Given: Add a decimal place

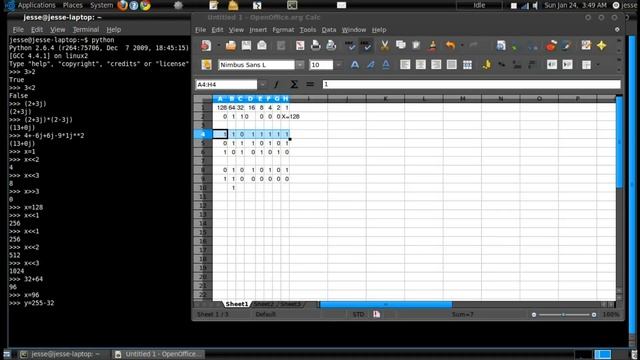Looking at the screenshot, I should pyautogui.click(x=517, y=64).
